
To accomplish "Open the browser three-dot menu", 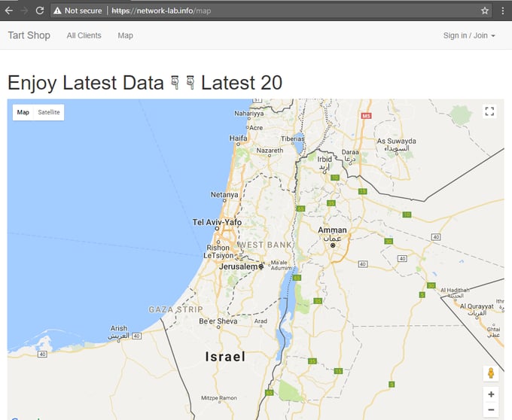I will 502,11.
